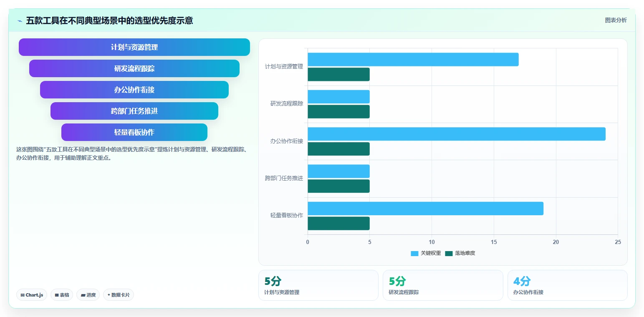Select the 研发流程跟踪 funnel bar

coord(134,68)
